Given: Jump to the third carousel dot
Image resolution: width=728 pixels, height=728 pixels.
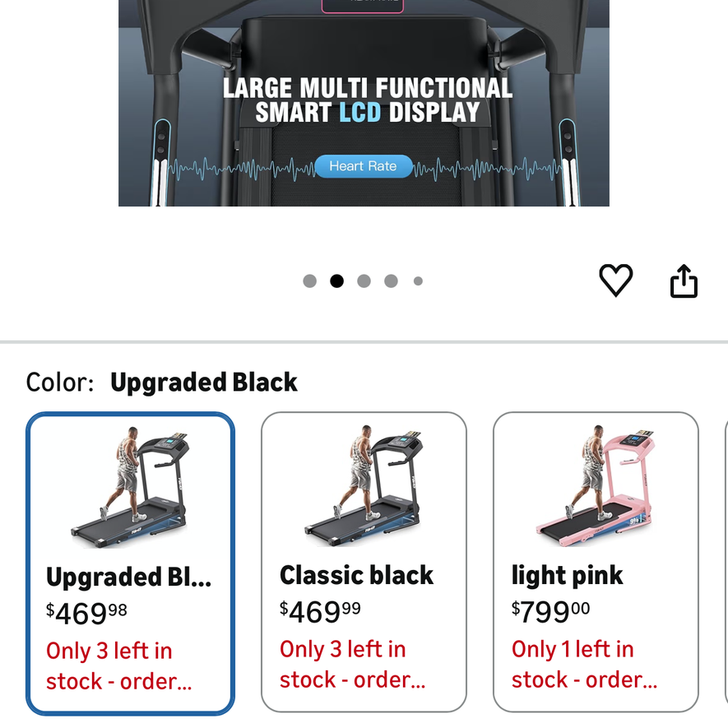Looking at the screenshot, I should tap(364, 281).
